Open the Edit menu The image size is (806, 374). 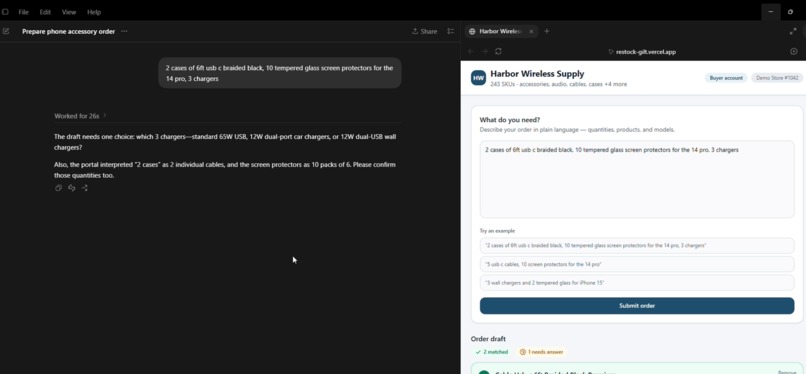coord(45,12)
